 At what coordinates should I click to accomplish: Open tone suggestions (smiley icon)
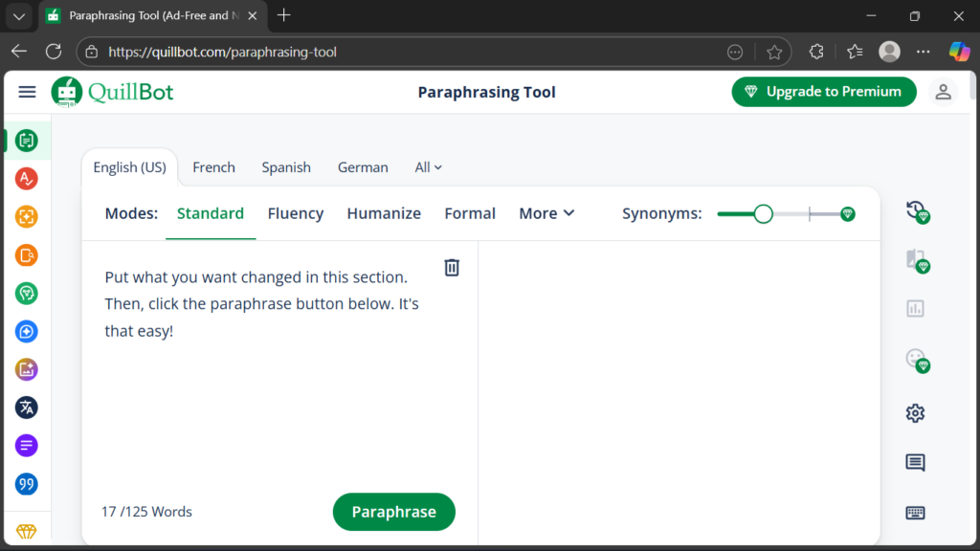(915, 361)
